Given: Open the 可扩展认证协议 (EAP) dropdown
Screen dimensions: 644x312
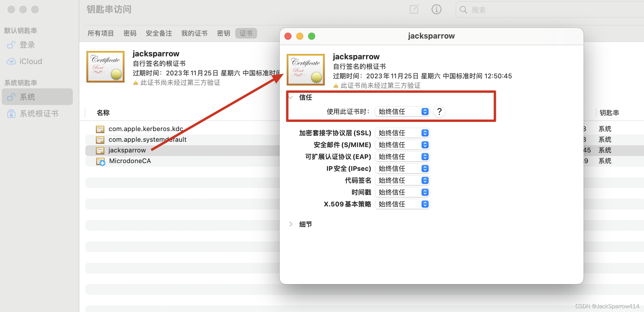Looking at the screenshot, I should click(402, 157).
